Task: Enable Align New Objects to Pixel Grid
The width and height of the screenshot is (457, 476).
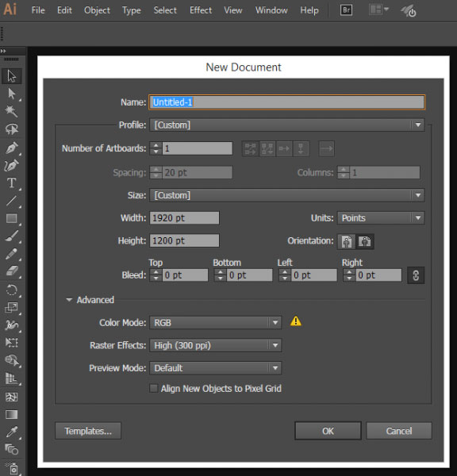Action: (x=154, y=388)
